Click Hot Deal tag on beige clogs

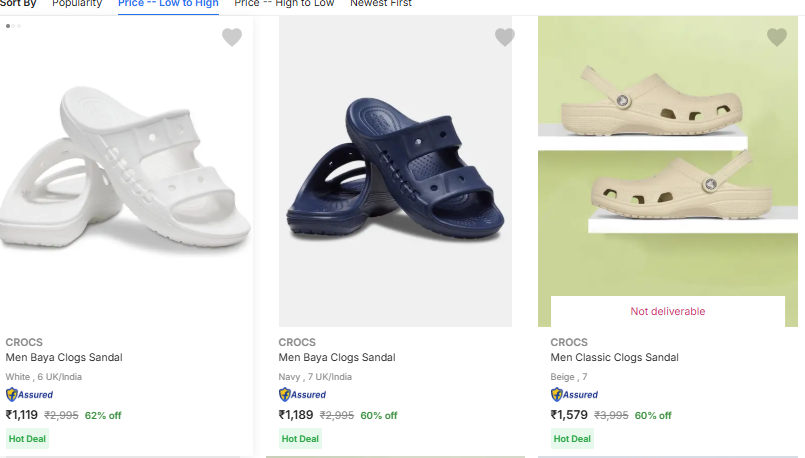click(x=572, y=438)
